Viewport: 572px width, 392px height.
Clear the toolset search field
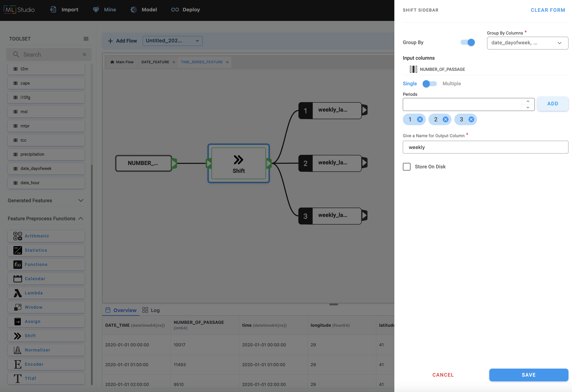tap(84, 55)
